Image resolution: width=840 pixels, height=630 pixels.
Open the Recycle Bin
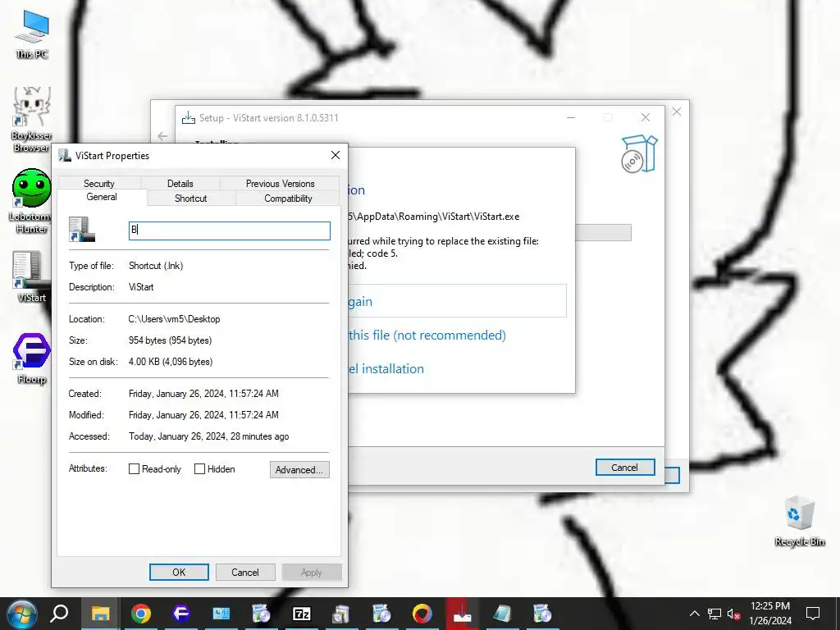coord(799,521)
